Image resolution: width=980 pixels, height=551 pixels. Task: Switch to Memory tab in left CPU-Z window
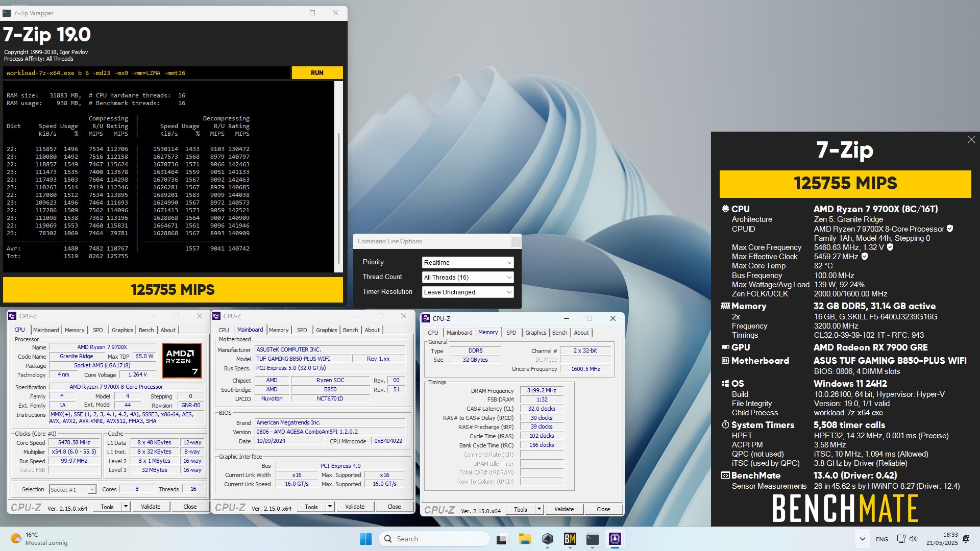[x=75, y=330]
